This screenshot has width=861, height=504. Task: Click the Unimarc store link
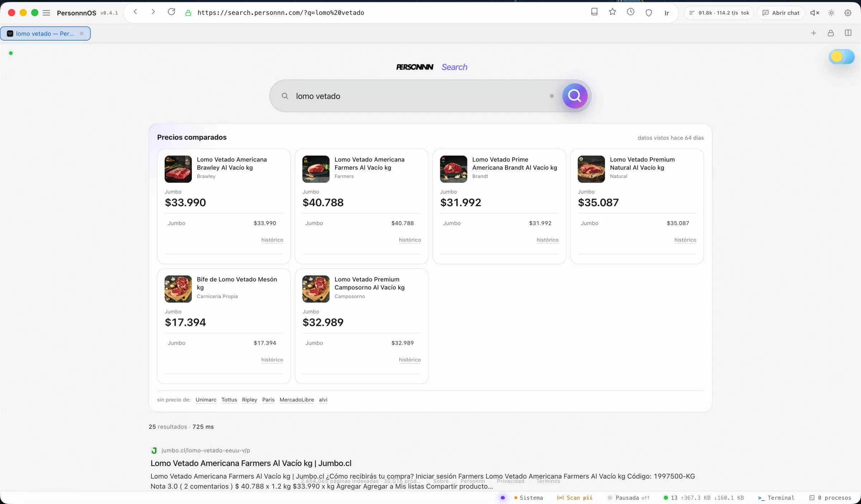pyautogui.click(x=206, y=400)
